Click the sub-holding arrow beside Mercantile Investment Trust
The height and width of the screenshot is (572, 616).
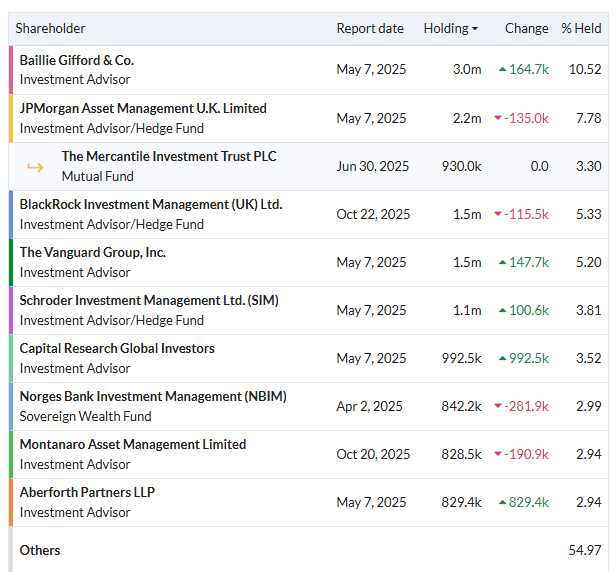tap(35, 167)
